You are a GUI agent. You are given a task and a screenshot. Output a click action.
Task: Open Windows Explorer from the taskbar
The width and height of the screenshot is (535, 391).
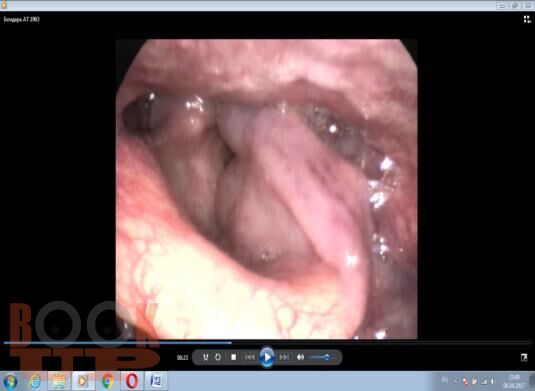pos(58,381)
